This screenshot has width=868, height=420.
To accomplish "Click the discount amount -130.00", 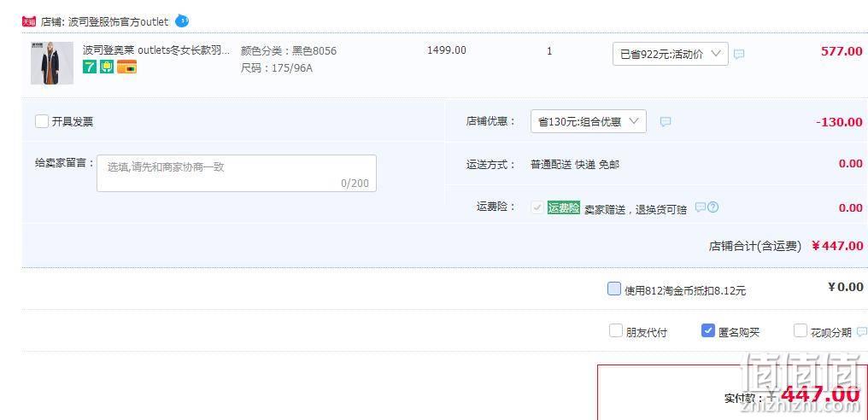I will (839, 122).
